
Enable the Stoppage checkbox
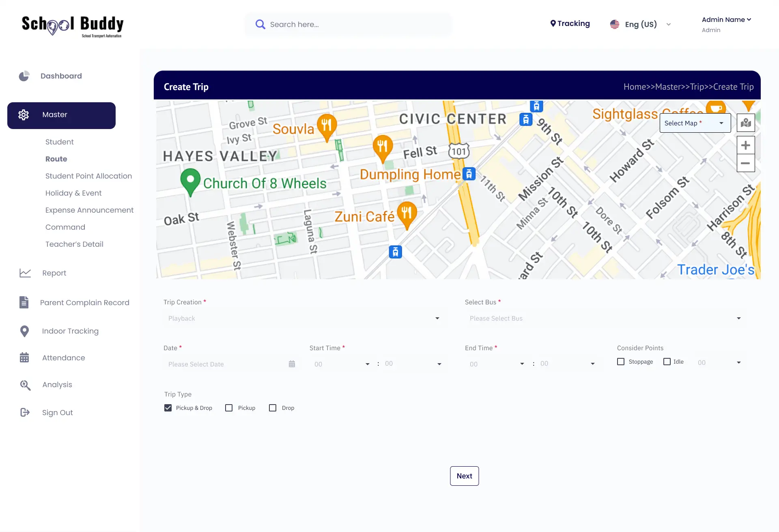620,361
